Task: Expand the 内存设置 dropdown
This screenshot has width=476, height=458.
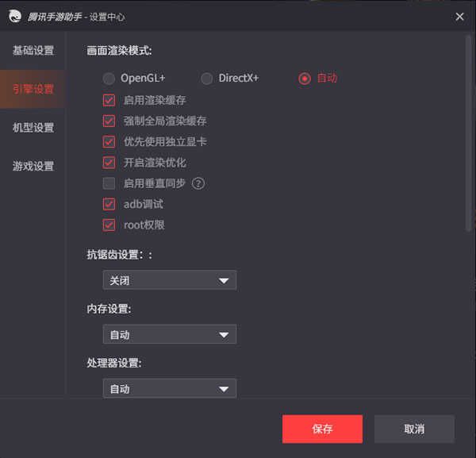Action: pos(169,334)
